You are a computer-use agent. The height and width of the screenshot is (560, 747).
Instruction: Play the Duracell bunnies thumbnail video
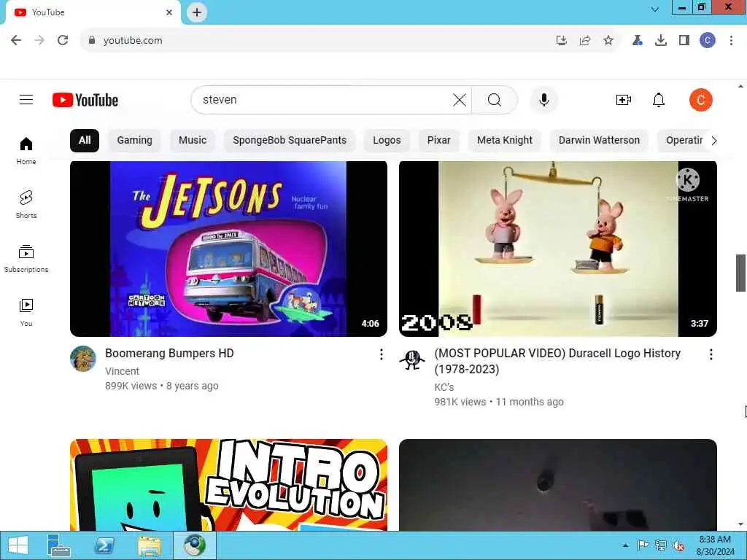pos(558,249)
